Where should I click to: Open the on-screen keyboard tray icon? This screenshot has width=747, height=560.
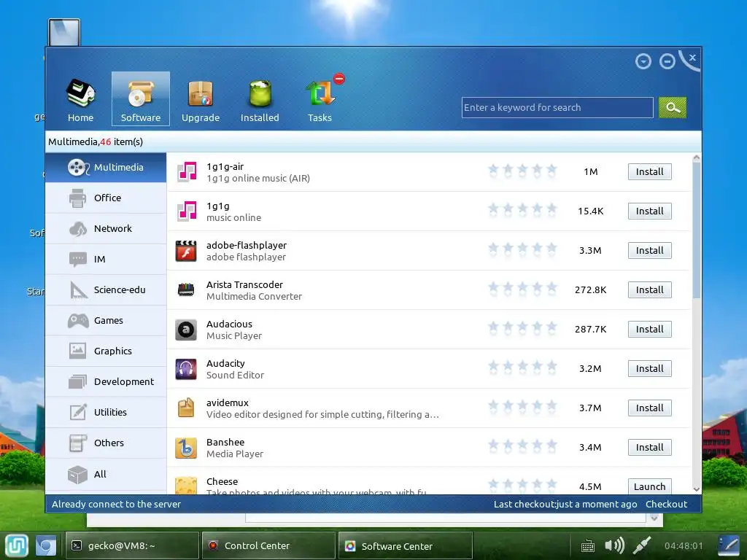pos(587,545)
